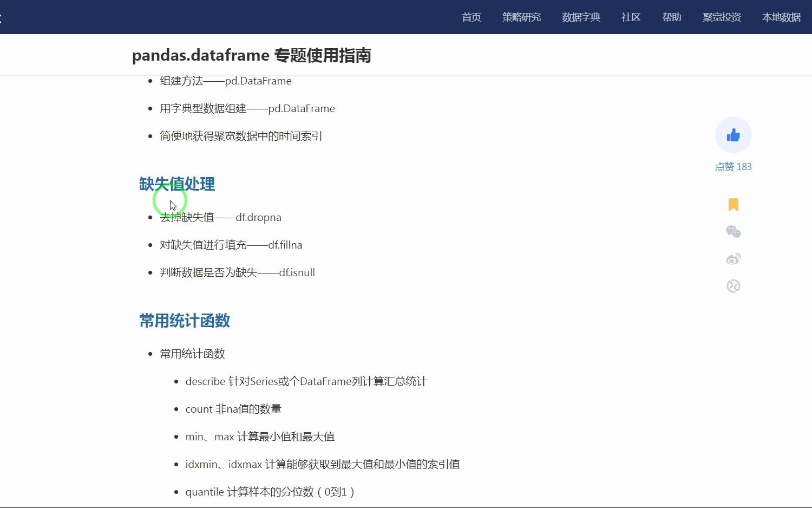Click the min、max 计算最小值和最大值 entry
812x508 pixels.
(260, 437)
